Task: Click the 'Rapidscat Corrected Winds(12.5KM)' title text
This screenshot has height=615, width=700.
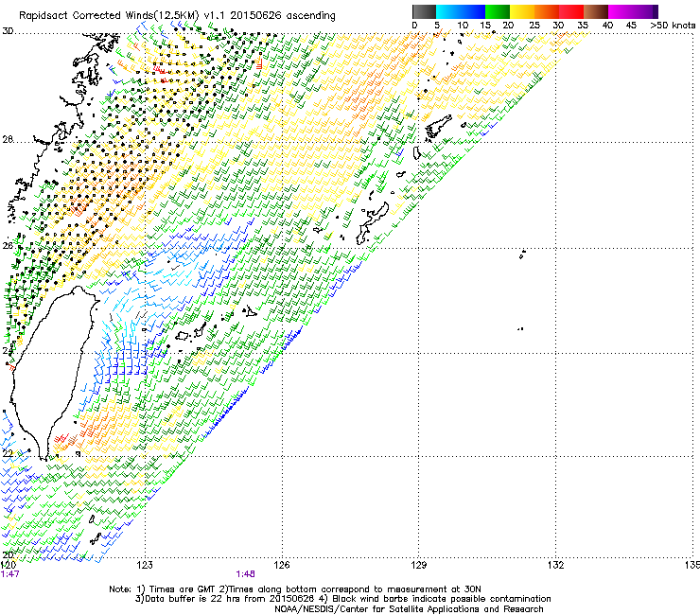Action: pos(109,16)
